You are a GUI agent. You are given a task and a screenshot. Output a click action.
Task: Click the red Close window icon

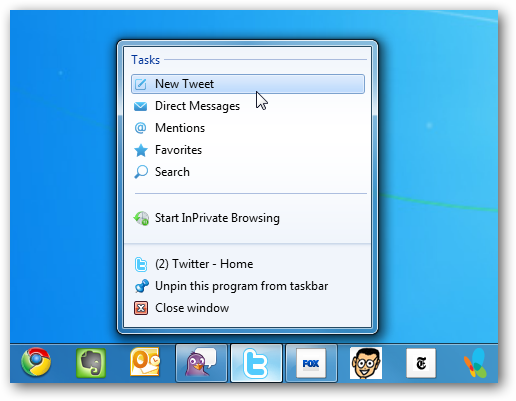tap(141, 308)
